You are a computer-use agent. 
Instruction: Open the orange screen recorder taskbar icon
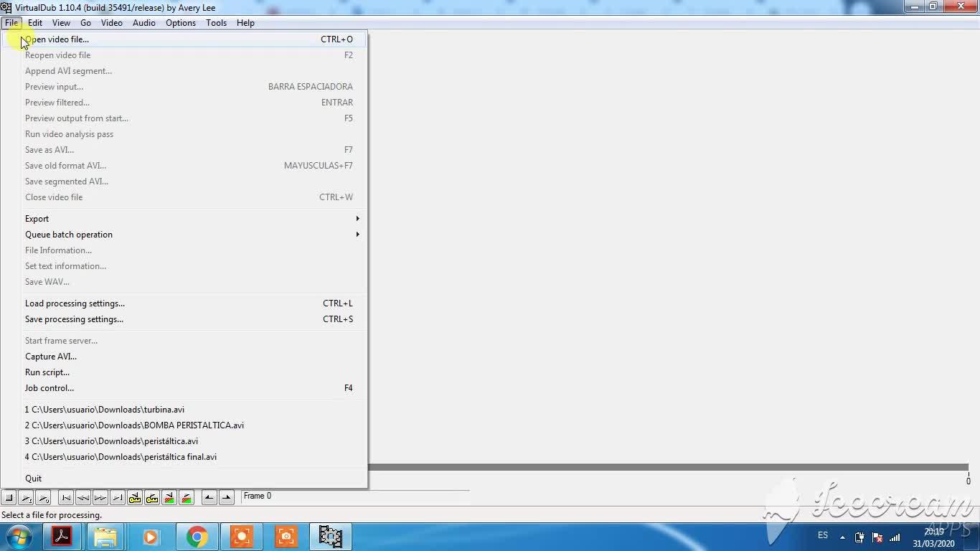[x=242, y=537]
